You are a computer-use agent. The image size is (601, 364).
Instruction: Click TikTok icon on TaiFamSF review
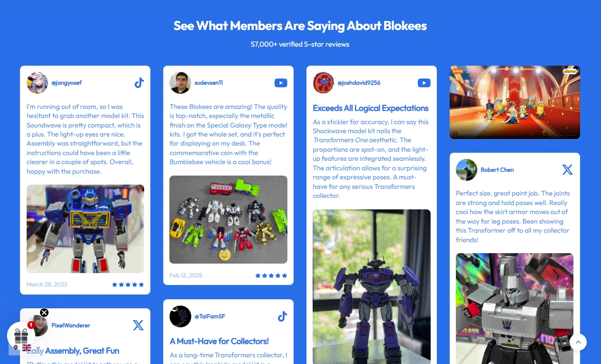(x=282, y=316)
